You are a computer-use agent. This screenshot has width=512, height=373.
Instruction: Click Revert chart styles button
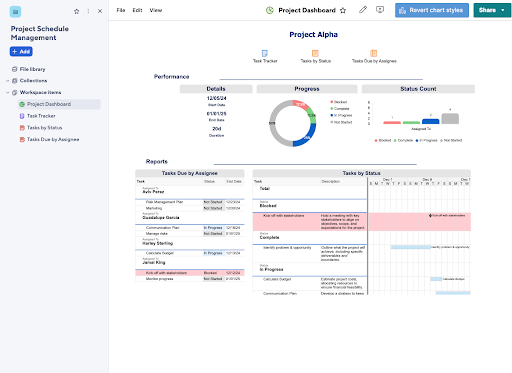[x=432, y=10]
